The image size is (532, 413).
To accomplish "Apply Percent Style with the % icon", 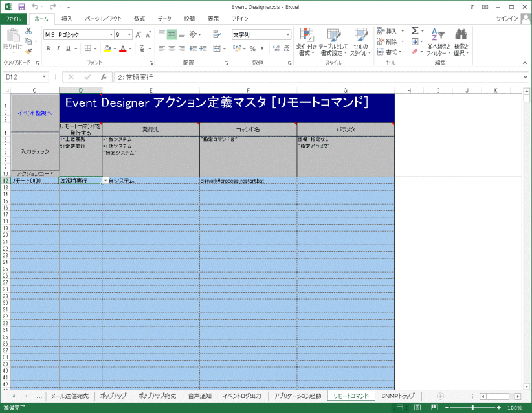I will click(252, 49).
